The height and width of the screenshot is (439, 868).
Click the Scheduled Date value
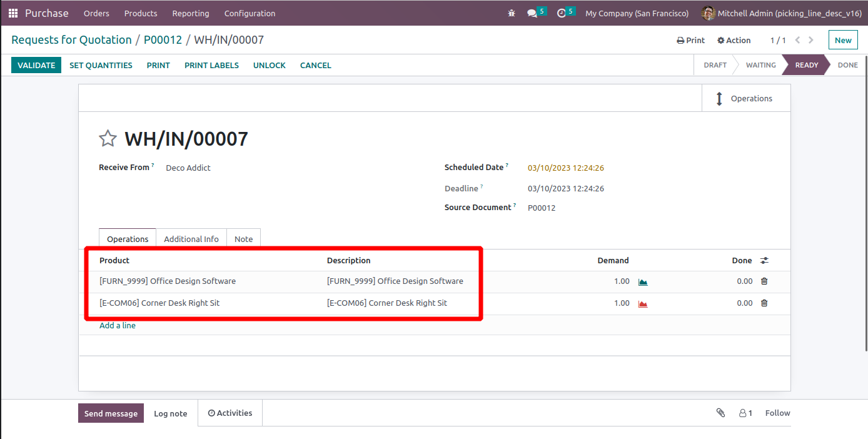tap(566, 168)
